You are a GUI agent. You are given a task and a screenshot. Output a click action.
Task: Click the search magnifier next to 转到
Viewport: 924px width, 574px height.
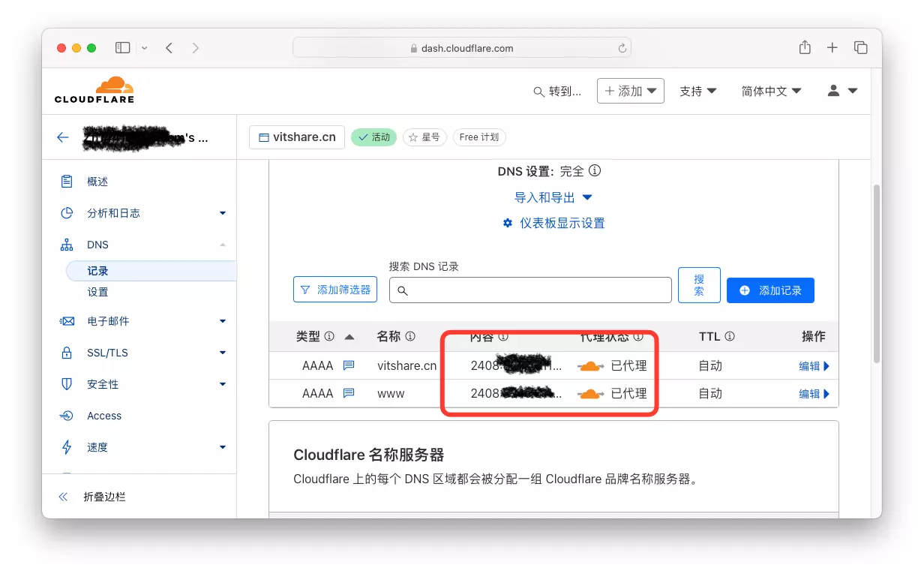click(x=538, y=92)
